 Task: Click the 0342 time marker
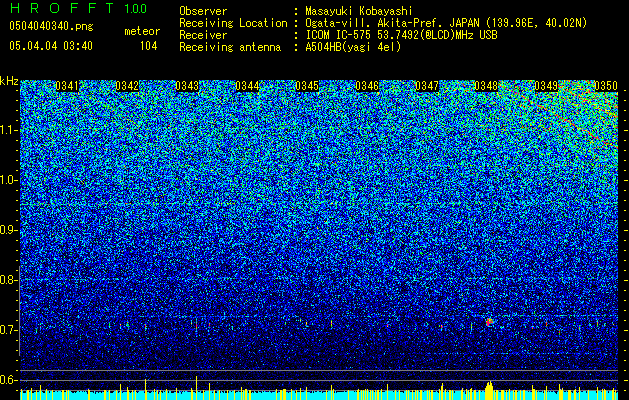click(x=127, y=86)
